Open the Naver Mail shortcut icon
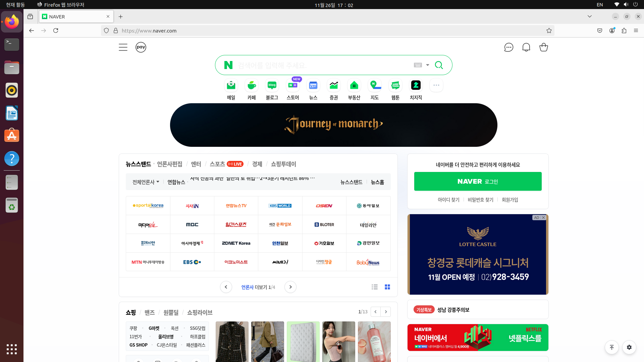Image resolution: width=644 pixels, height=362 pixels. pos(231,86)
